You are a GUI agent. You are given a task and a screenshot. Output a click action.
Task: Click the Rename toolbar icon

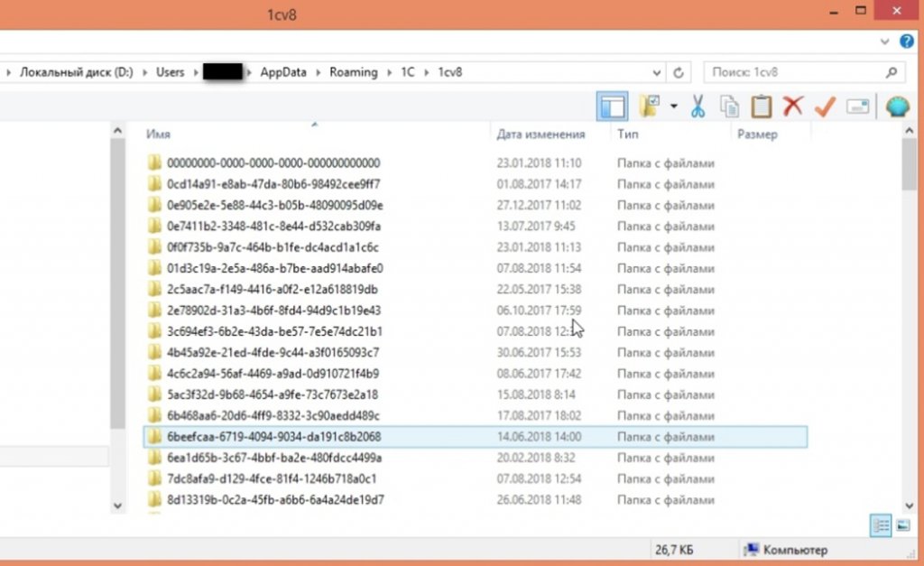857,107
